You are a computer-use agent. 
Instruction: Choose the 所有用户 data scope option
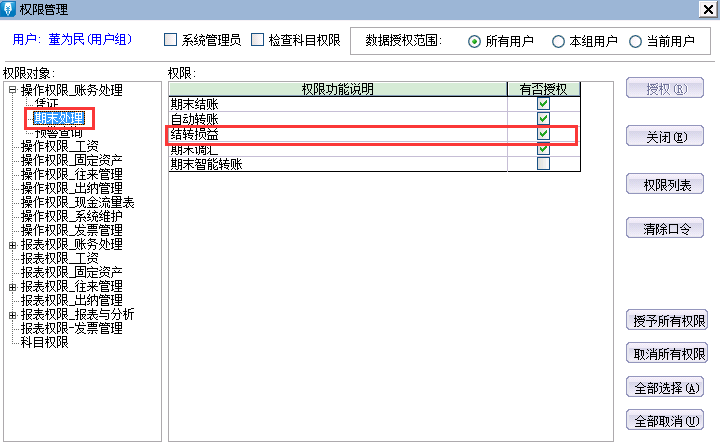coord(474,42)
